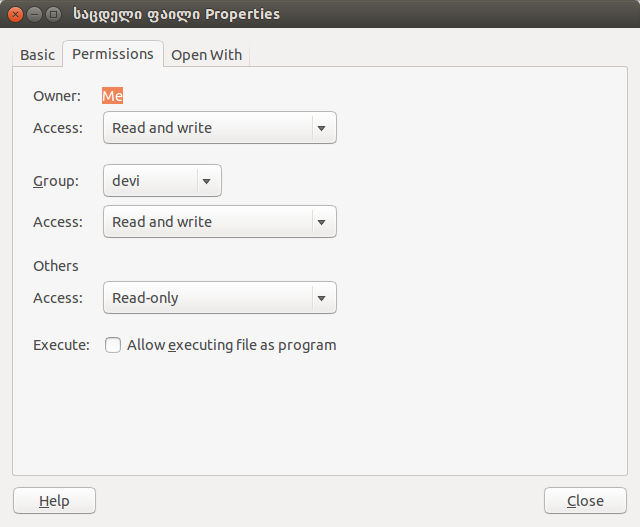Click the Owner: label
This screenshot has width=640, height=527.
pyautogui.click(x=57, y=96)
